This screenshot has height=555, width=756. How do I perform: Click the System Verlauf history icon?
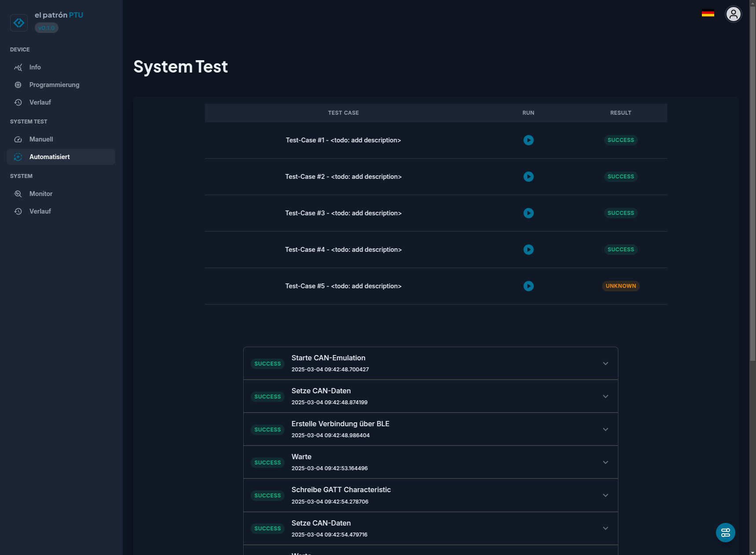click(18, 211)
